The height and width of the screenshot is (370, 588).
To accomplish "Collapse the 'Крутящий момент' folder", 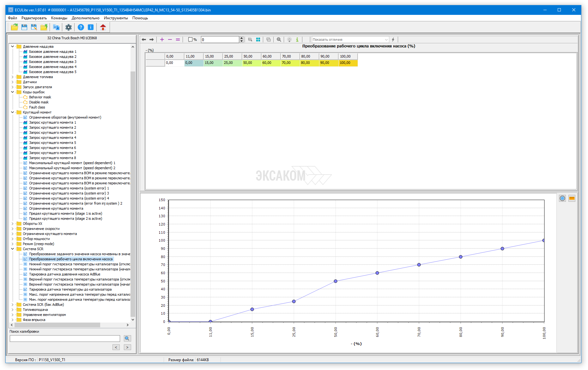I will click(13, 112).
